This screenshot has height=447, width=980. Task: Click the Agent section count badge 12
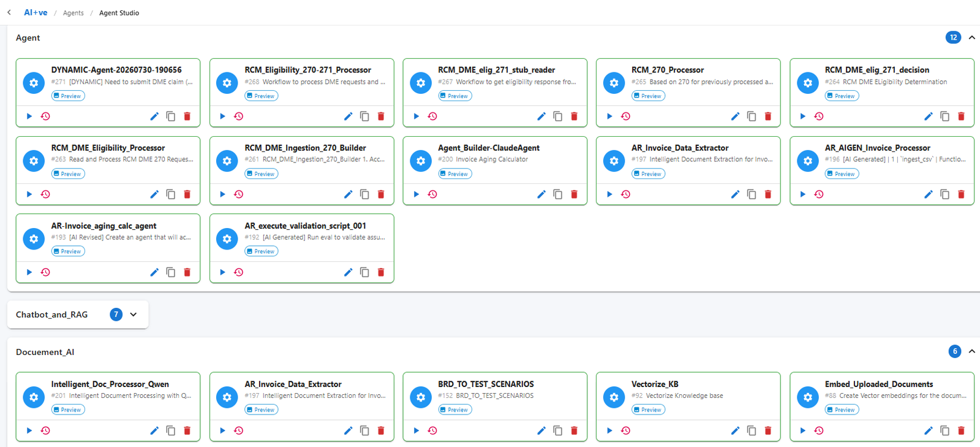pyautogui.click(x=954, y=37)
